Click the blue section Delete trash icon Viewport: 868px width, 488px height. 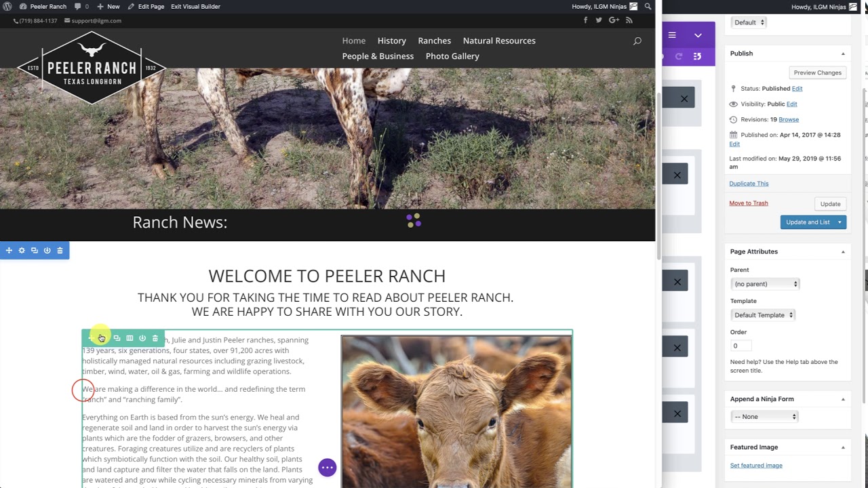point(60,251)
